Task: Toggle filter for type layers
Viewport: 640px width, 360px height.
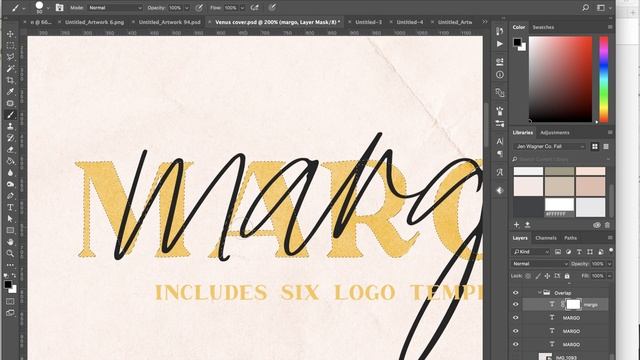Action: (x=579, y=252)
